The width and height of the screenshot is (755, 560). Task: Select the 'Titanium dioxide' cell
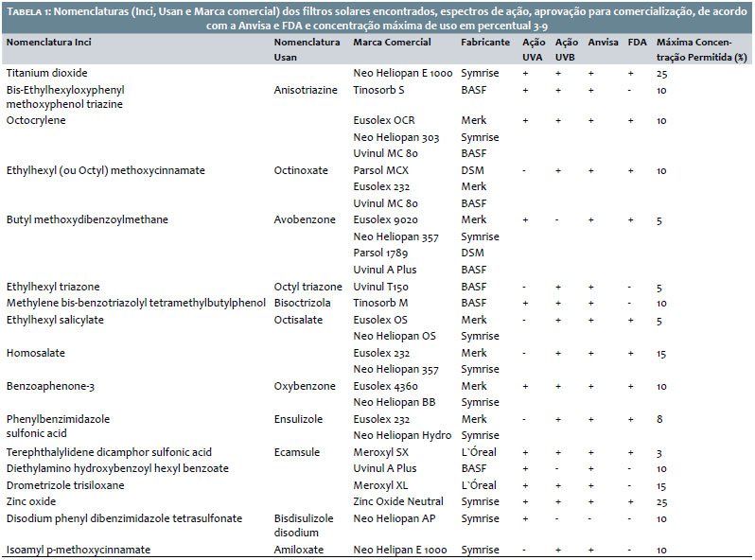(46, 73)
